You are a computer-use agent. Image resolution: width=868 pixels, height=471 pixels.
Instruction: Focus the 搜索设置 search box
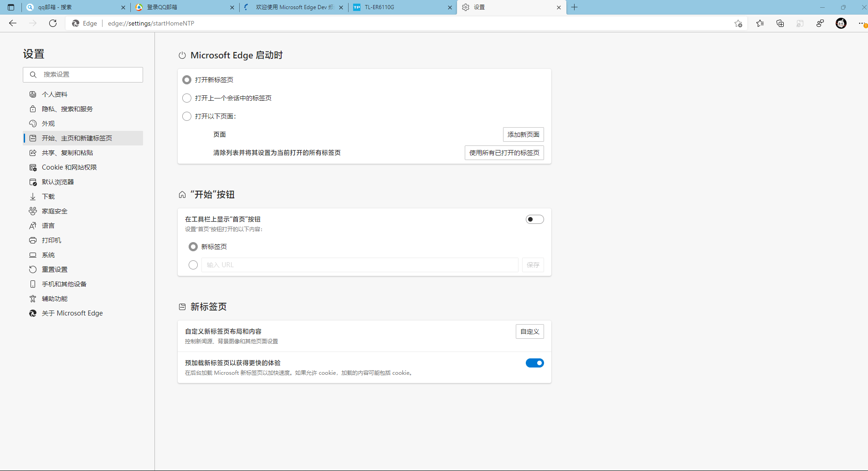click(83, 75)
